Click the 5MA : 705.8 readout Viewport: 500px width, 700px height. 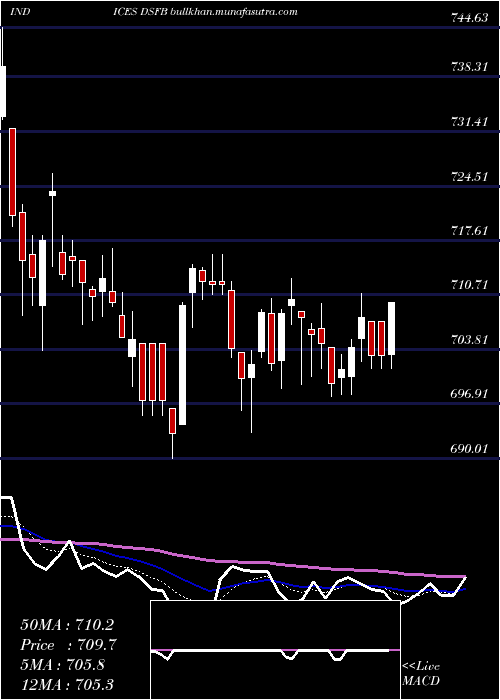coord(62,665)
